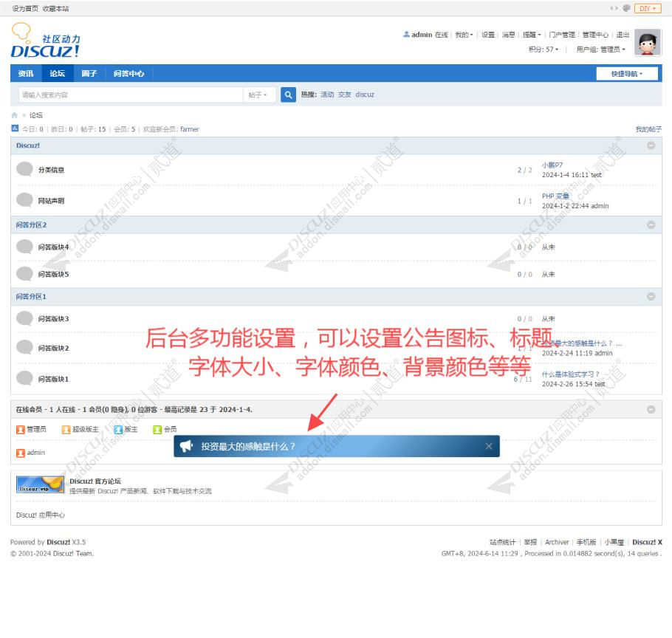
Task: Open the style palette icon near DIY
Action: pyautogui.click(x=626, y=8)
